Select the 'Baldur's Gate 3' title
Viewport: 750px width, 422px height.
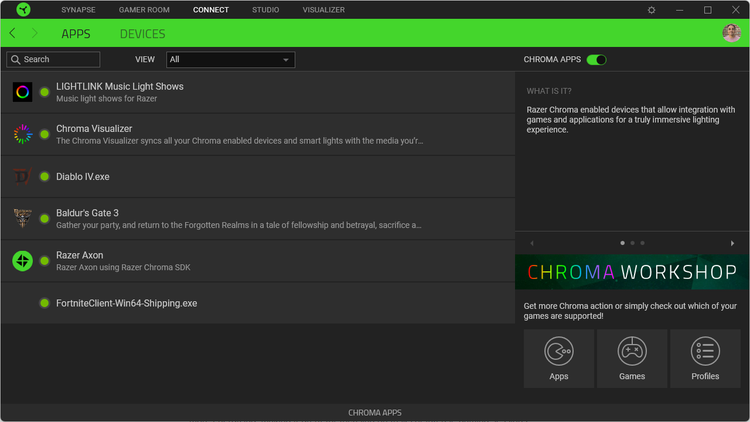(87, 212)
